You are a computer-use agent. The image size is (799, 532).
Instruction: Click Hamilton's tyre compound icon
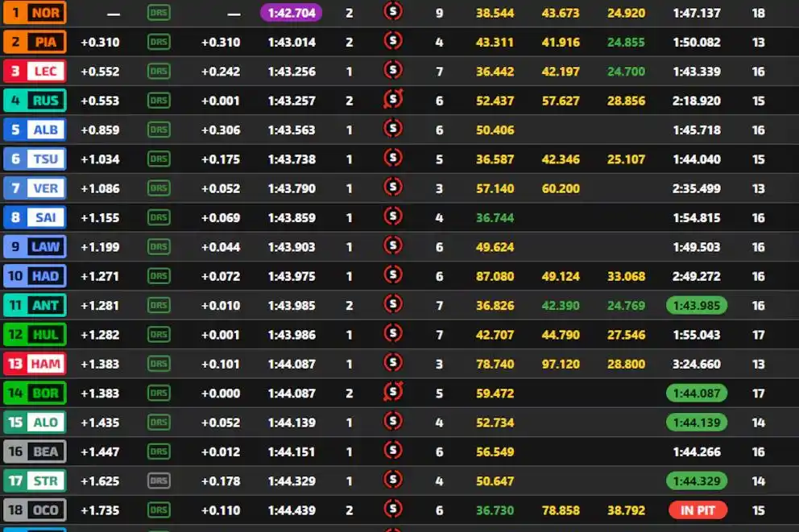point(393,363)
